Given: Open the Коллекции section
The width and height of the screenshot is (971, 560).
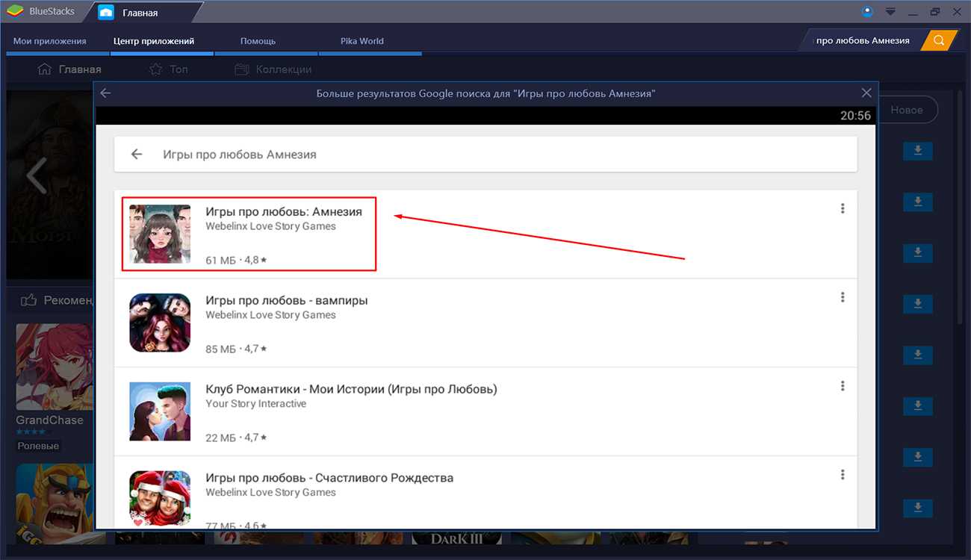Looking at the screenshot, I should click(273, 69).
